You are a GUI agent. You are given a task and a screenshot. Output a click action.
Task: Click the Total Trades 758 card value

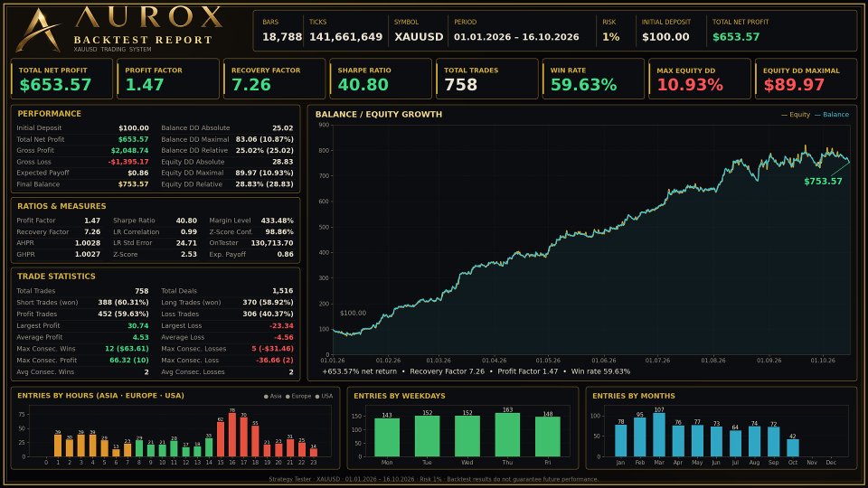tap(460, 85)
